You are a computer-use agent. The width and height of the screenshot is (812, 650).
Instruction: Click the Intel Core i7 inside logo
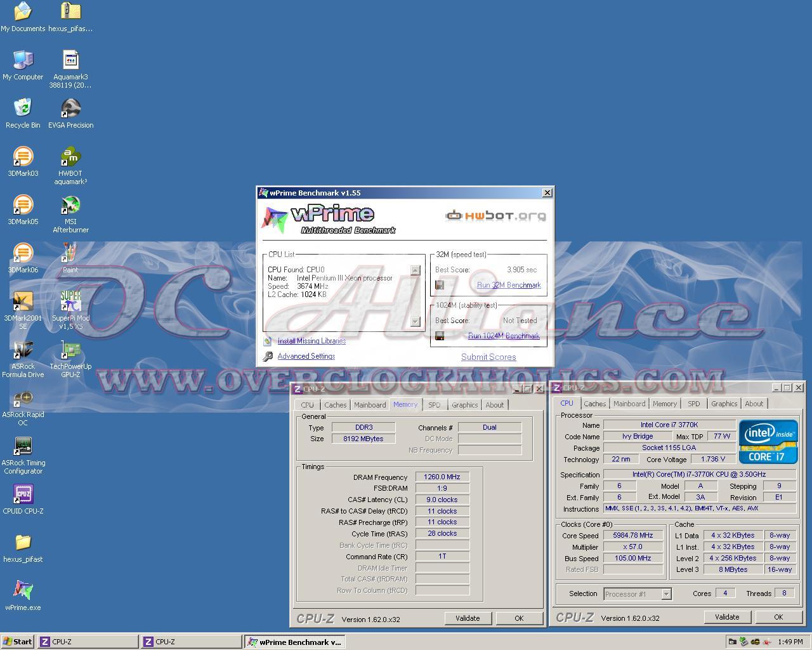(768, 442)
